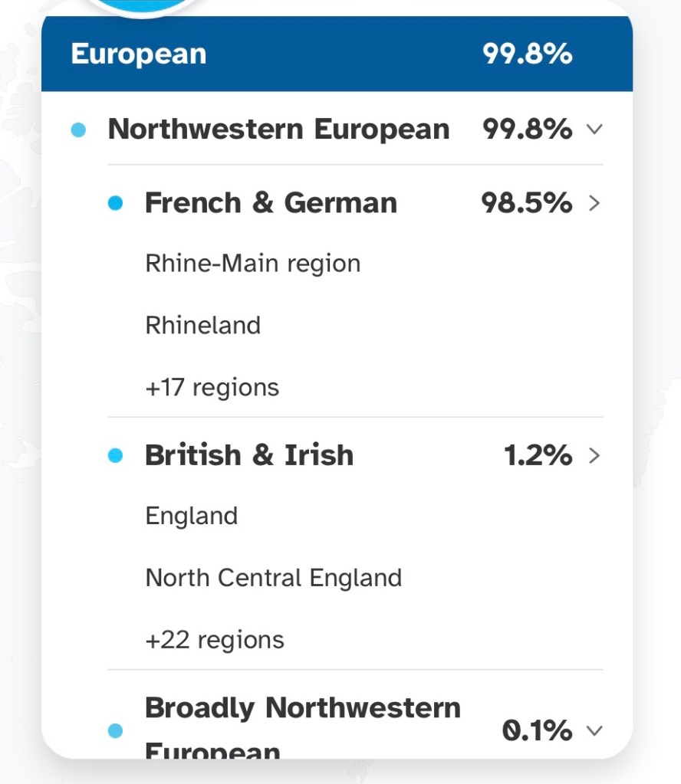
Task: Select the European header row
Action: [x=337, y=54]
